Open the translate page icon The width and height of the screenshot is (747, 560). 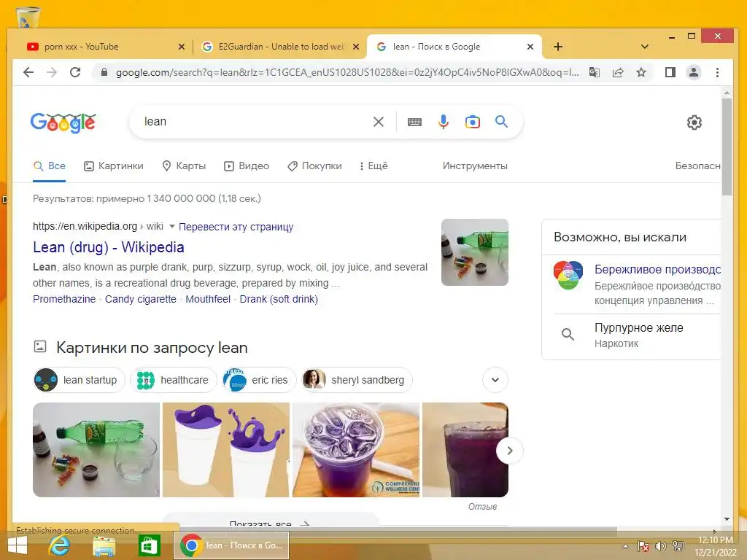[594, 72]
